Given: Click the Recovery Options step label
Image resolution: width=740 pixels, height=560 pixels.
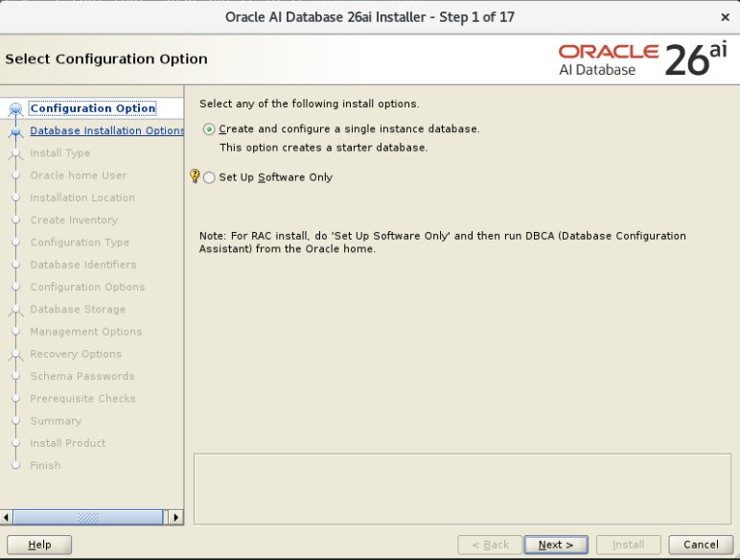Looking at the screenshot, I should tap(76, 354).
